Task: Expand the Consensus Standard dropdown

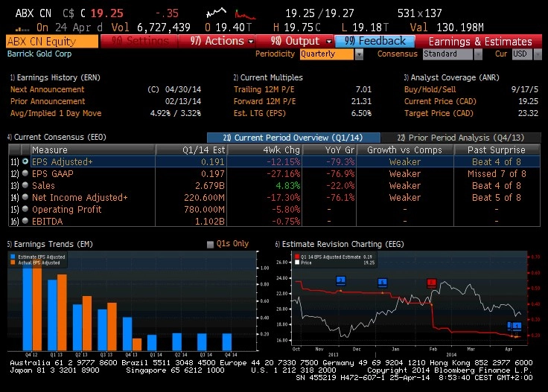Action: click(478, 54)
